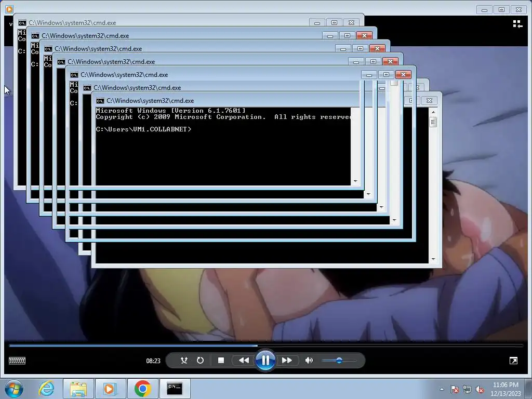Open Google Chrome from the taskbar
This screenshot has width=532, height=399.
point(142,389)
